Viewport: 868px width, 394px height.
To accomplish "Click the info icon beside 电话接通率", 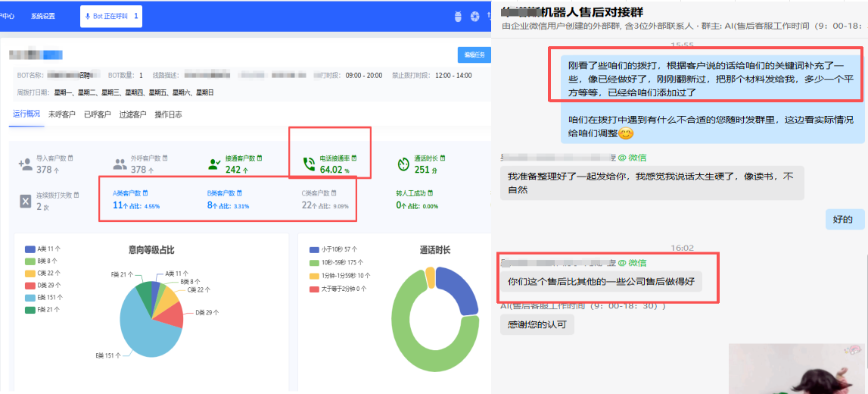I will point(353,158).
